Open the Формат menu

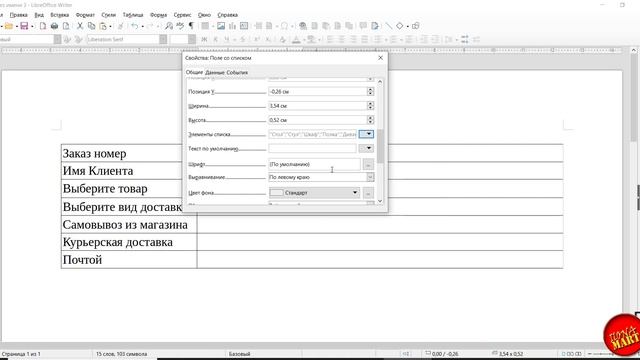(x=85, y=15)
